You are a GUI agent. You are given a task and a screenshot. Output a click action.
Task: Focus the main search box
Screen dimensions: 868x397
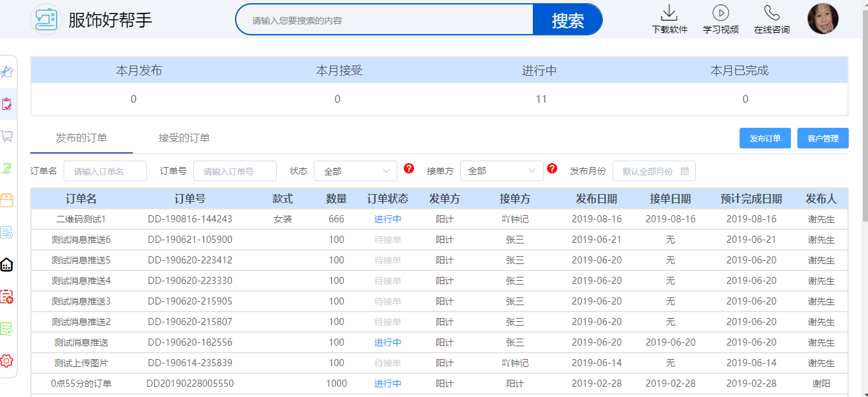(x=385, y=20)
